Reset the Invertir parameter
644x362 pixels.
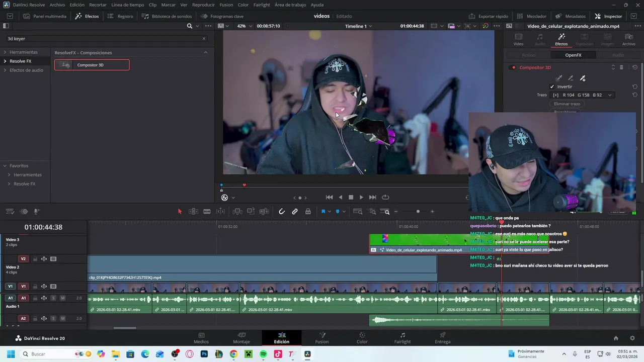(635, 86)
